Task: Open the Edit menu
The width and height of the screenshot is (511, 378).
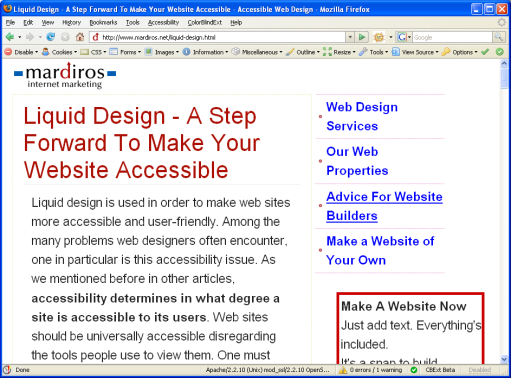Action: point(28,22)
